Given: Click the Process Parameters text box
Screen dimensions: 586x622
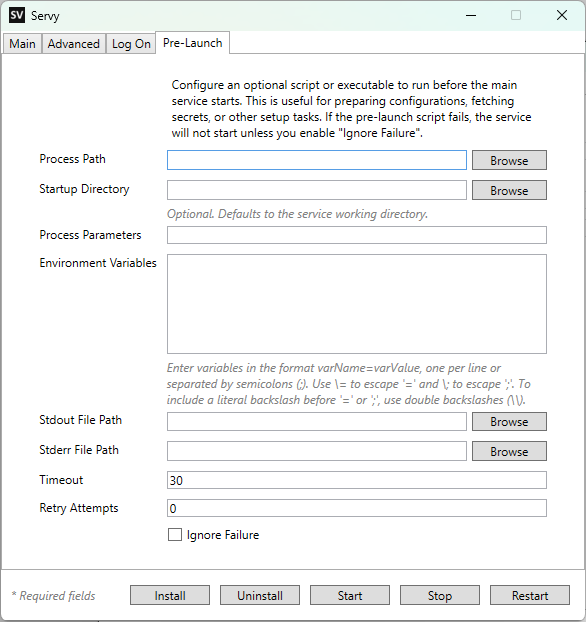Looking at the screenshot, I should click(x=357, y=235).
